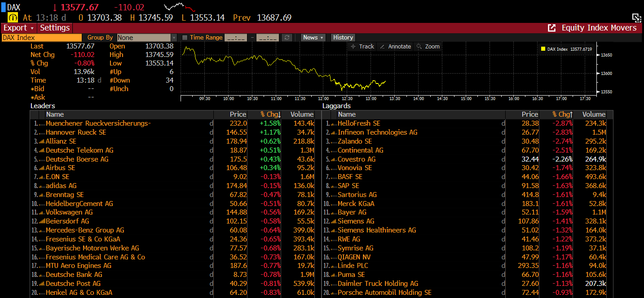Screen dimensions: 644x298
Task: Click the volume bars icon beside Allianz SE
Action: [42, 141]
